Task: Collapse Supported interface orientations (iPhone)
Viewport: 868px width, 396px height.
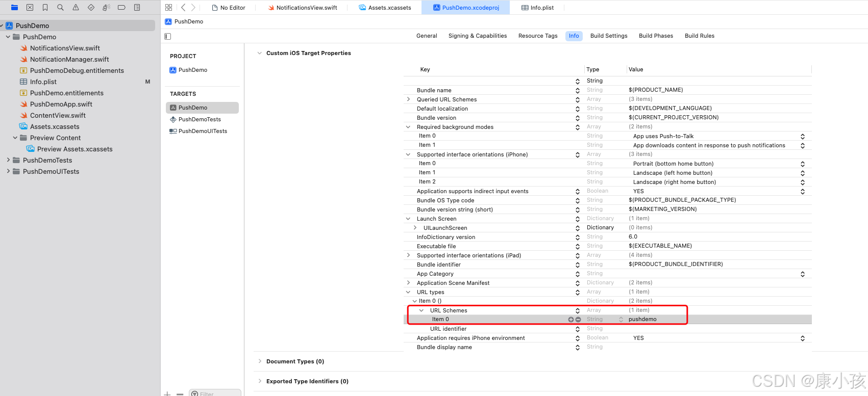Action: click(408, 154)
